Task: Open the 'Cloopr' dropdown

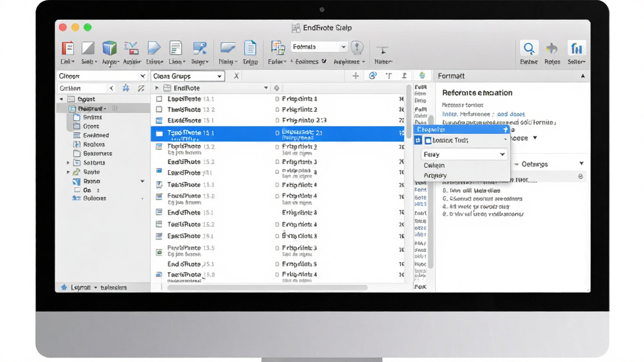Action: tap(101, 76)
